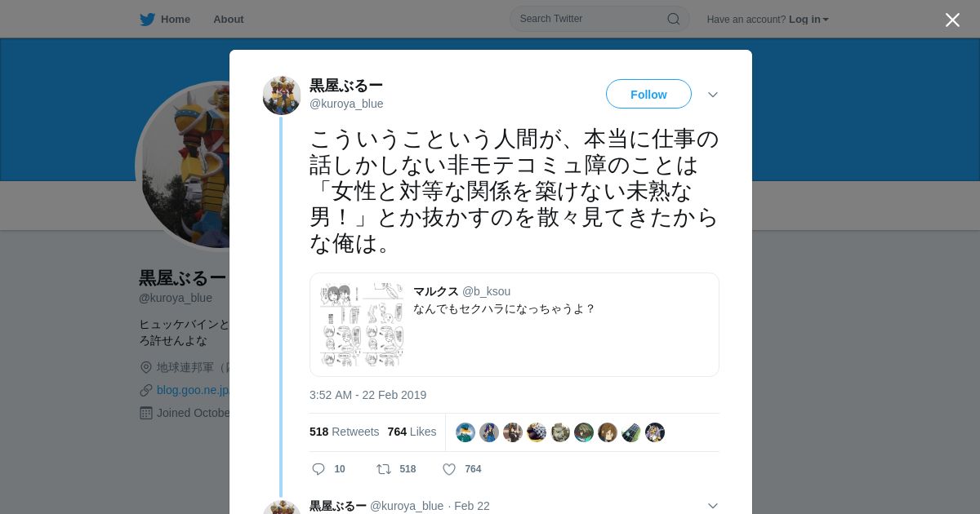Go to Home in top navigation

click(176, 20)
